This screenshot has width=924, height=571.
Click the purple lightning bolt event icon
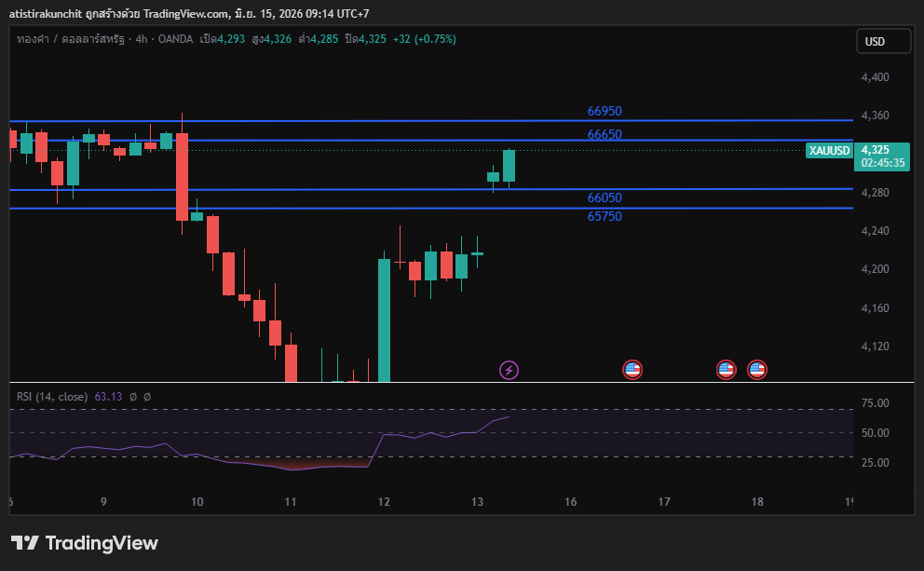tap(510, 370)
